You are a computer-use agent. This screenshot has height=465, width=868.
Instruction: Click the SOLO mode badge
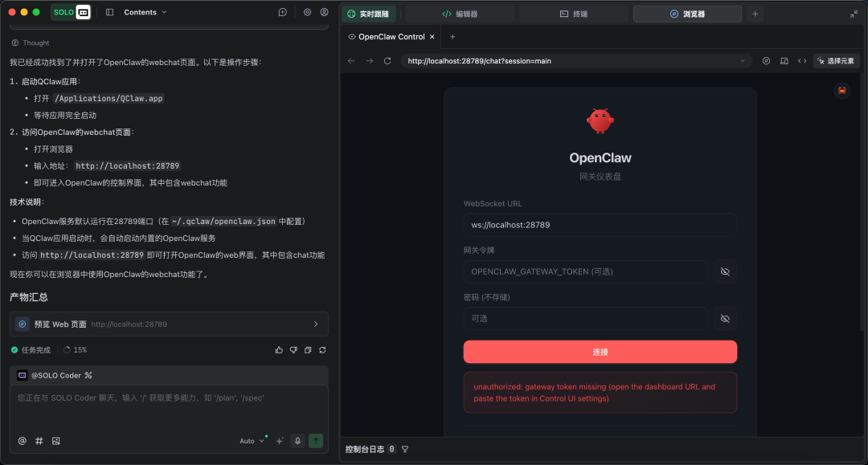(x=71, y=12)
